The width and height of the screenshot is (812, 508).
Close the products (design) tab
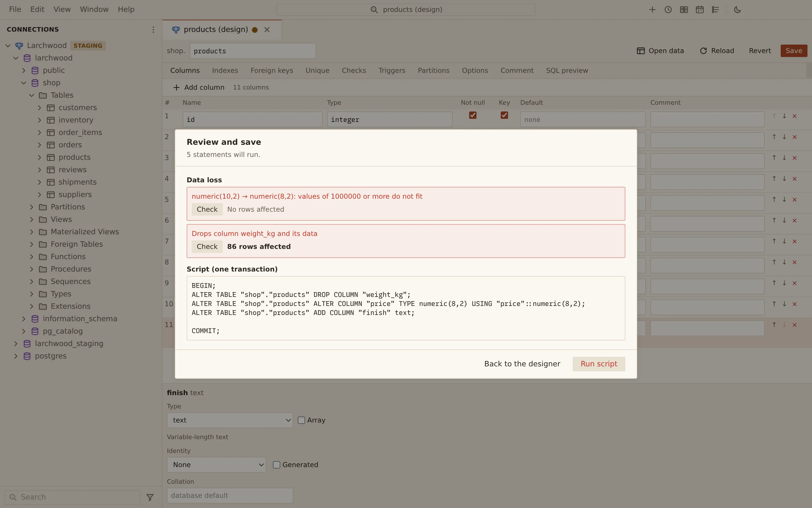point(267,30)
